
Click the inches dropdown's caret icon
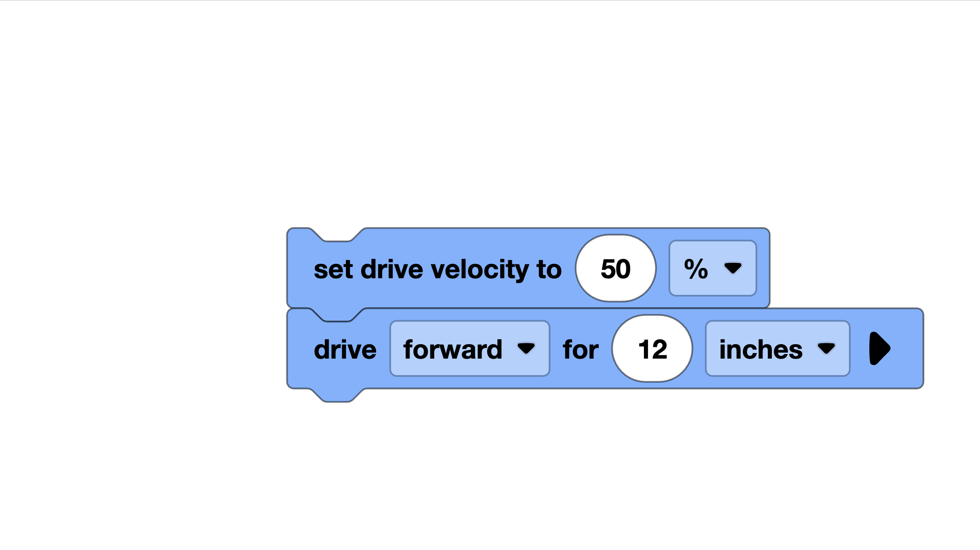tap(828, 349)
